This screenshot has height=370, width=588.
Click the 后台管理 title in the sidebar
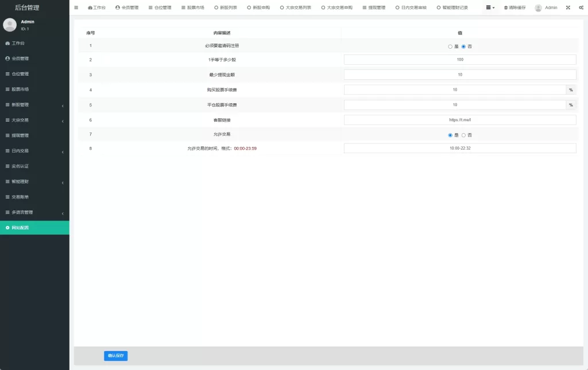[x=26, y=7]
